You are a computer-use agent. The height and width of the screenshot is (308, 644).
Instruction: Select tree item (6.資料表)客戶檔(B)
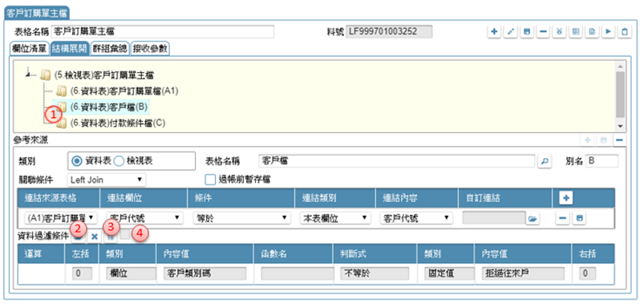109,107
